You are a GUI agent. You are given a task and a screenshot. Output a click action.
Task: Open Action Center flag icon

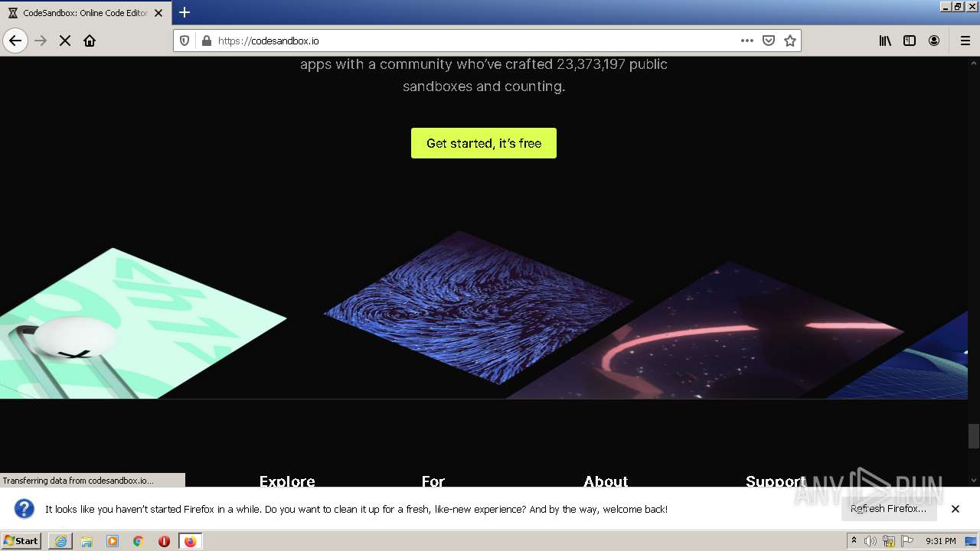907,541
